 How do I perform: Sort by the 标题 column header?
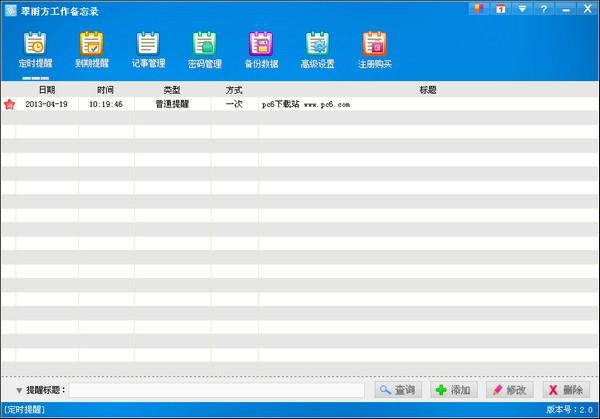[428, 90]
